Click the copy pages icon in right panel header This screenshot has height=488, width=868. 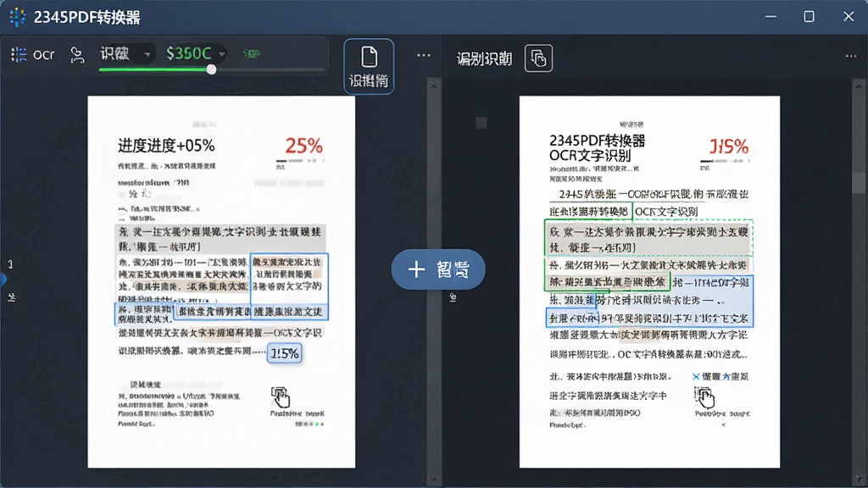(x=538, y=58)
